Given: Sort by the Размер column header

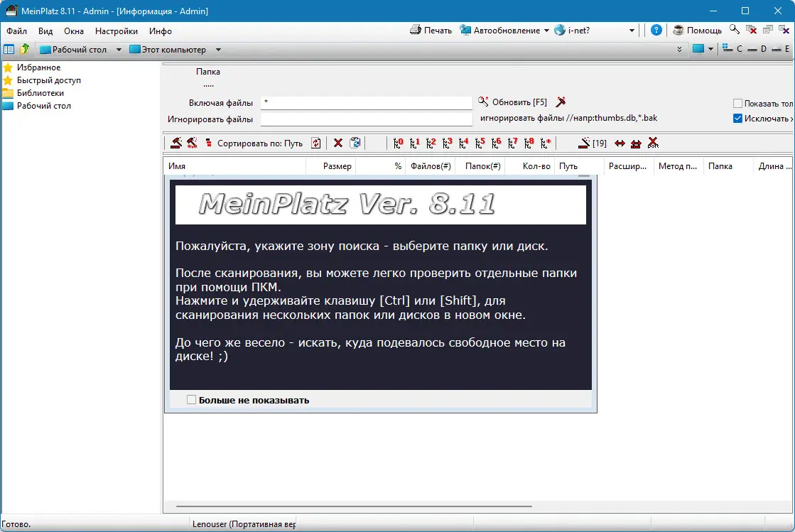Looking at the screenshot, I should 330,166.
